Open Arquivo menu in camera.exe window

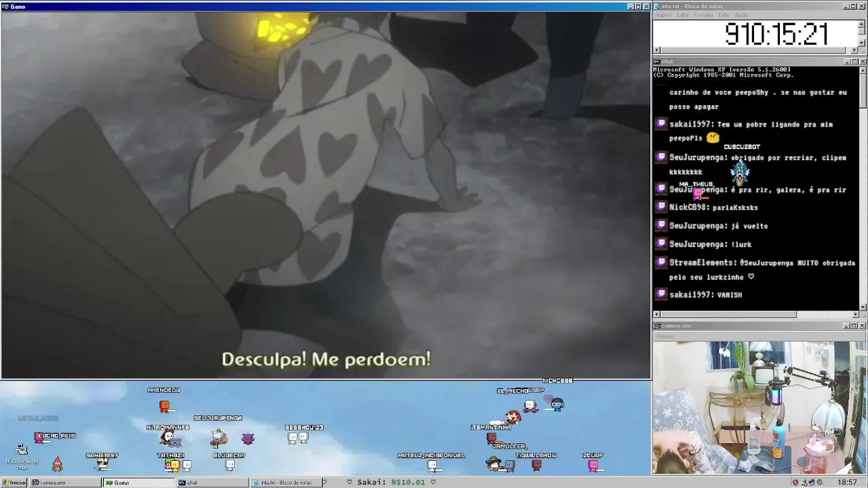(665, 336)
